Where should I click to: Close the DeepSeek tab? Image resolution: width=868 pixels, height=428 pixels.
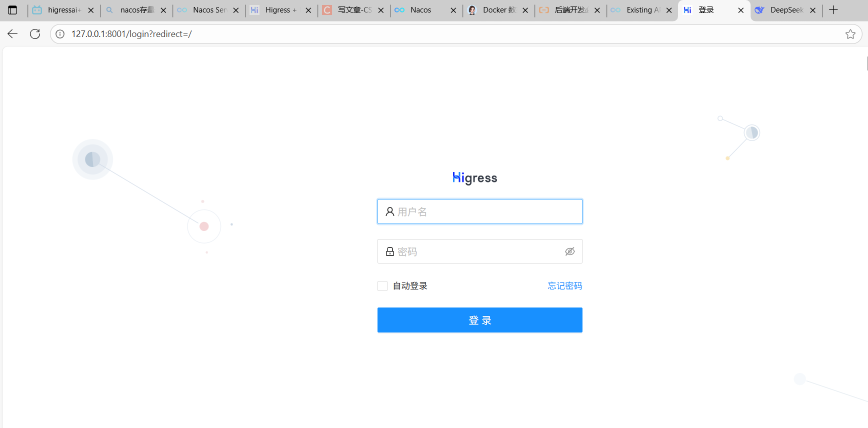click(x=813, y=10)
